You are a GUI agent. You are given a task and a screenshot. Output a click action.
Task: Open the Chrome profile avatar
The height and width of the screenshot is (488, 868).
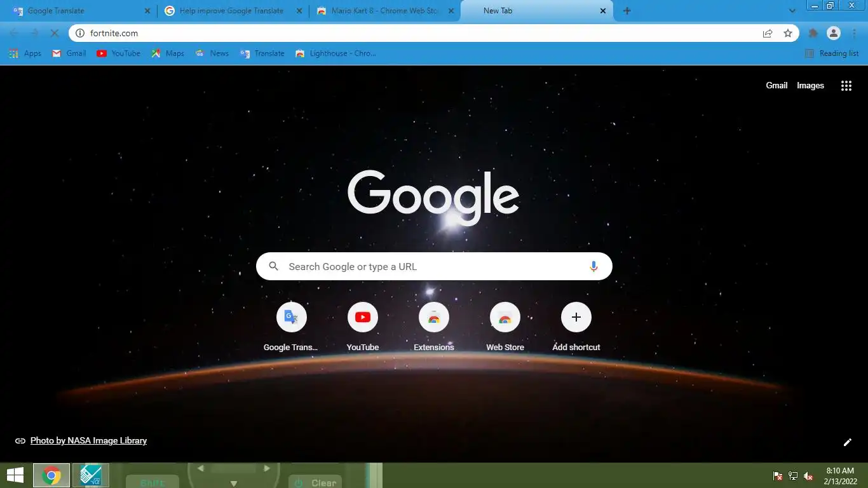[834, 33]
